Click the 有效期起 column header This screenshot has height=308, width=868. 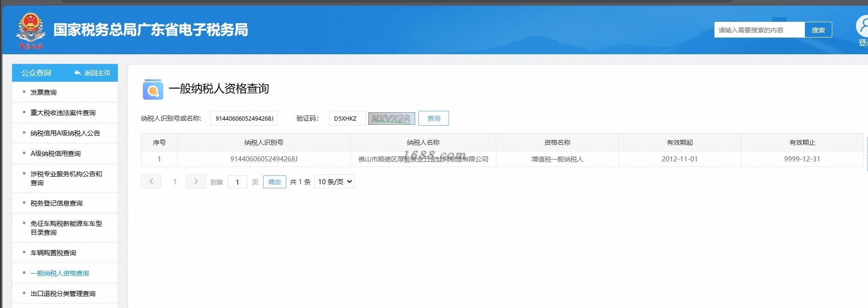(x=680, y=142)
